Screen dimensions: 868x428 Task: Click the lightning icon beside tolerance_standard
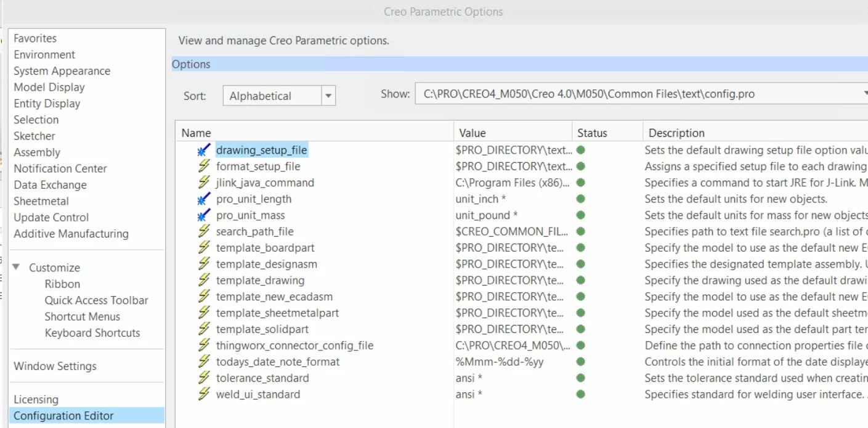click(x=204, y=378)
